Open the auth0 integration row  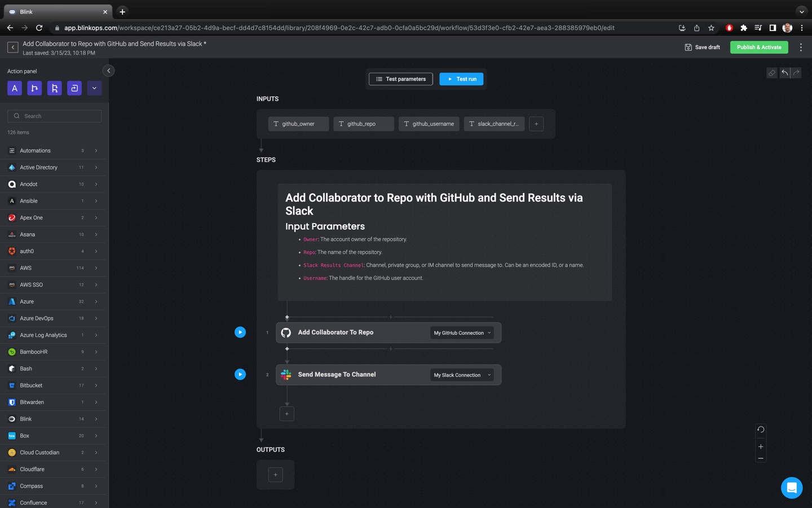click(54, 251)
